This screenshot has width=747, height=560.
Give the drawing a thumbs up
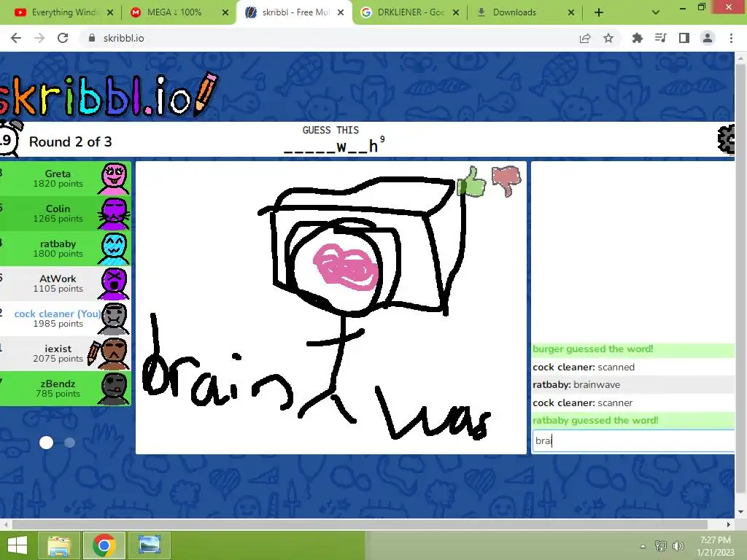point(471,182)
